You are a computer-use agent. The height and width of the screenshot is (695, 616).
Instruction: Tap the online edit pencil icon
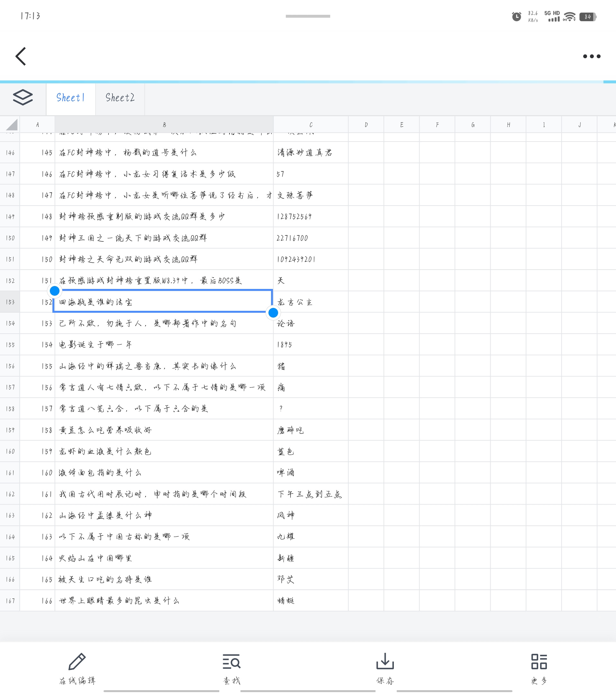(77, 661)
